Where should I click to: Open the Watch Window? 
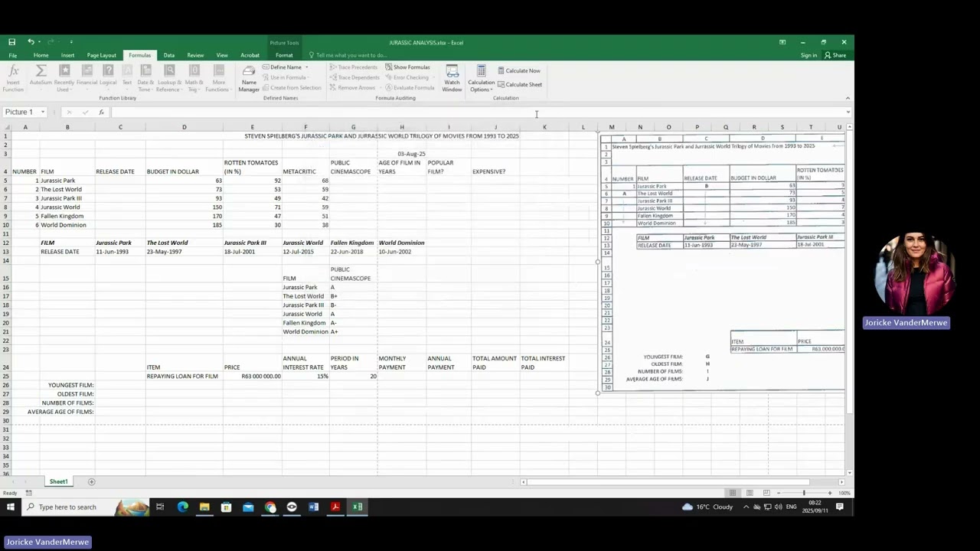pos(452,78)
